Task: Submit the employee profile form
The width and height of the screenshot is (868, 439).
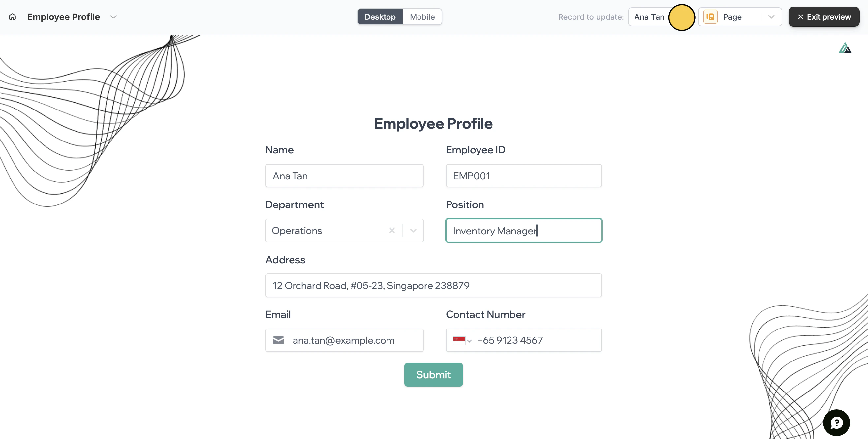Action: [433, 375]
